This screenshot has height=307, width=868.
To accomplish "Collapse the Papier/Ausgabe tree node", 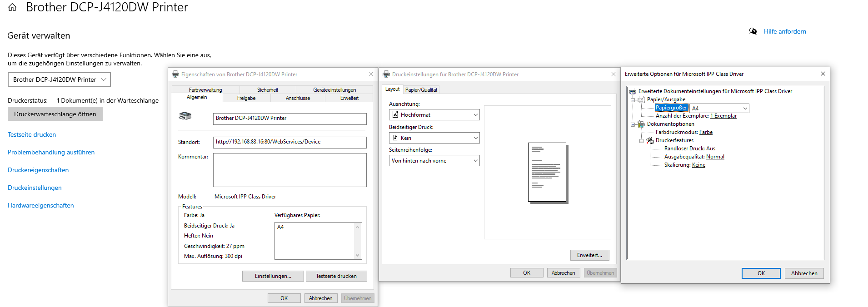I will pos(633,100).
